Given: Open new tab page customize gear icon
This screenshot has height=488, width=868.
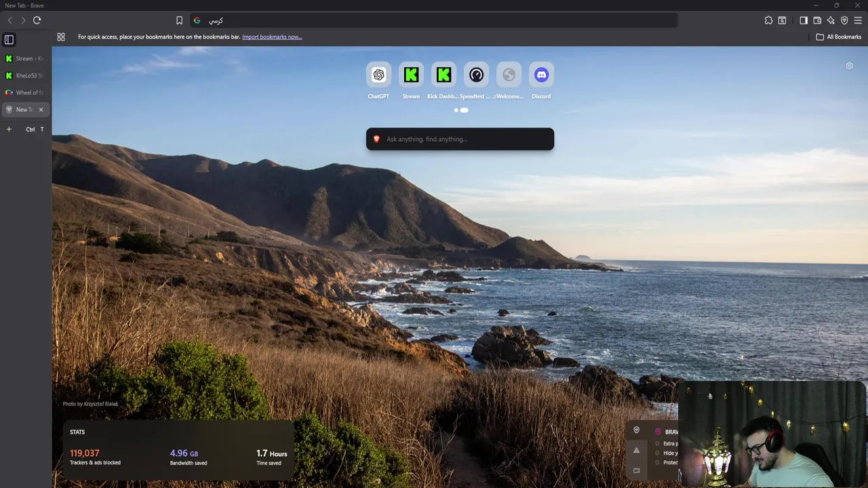Looking at the screenshot, I should point(849,66).
